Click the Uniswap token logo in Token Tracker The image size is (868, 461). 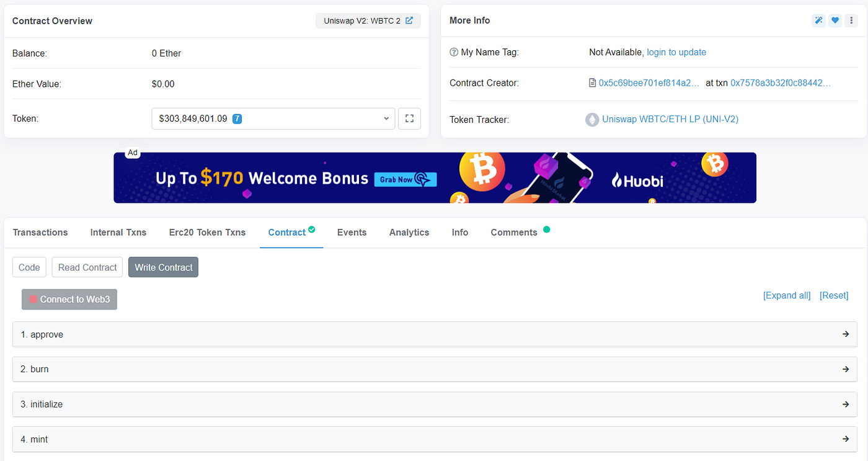(592, 119)
